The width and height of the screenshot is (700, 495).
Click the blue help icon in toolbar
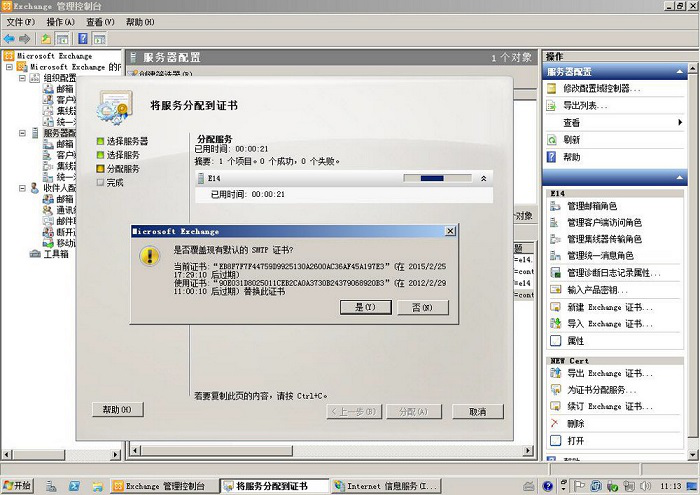[82, 38]
